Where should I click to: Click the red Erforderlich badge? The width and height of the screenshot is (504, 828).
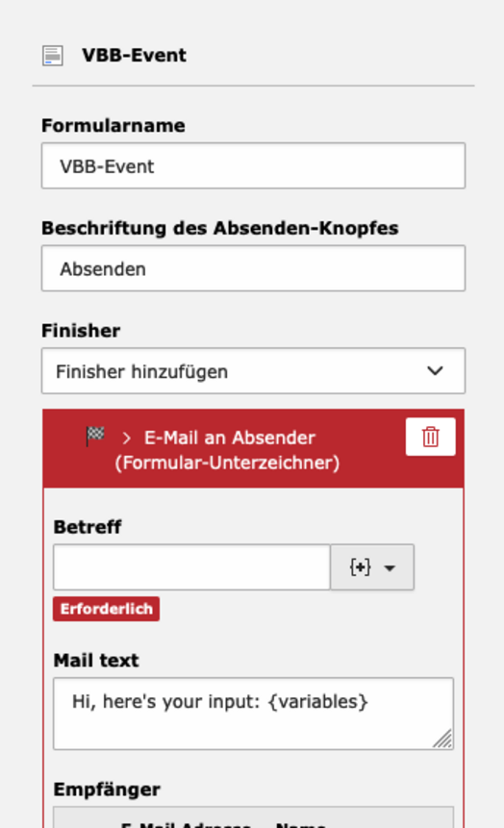[x=106, y=609]
